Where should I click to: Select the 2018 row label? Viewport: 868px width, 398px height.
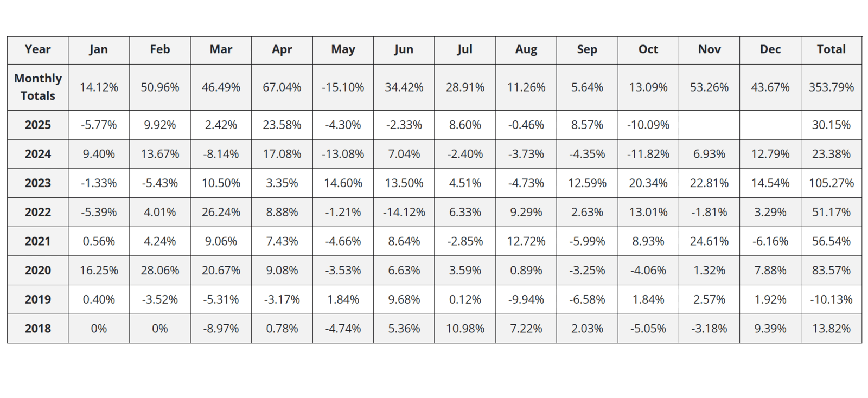[37, 329]
